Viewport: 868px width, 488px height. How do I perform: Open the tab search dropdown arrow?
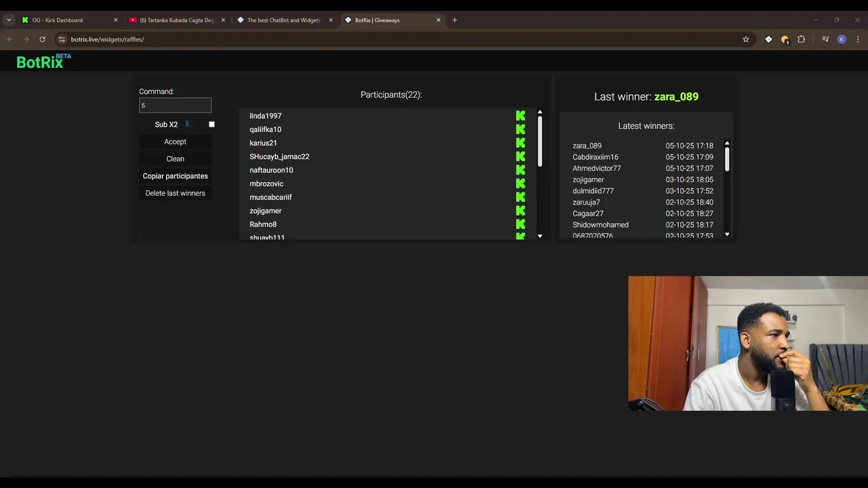pyautogui.click(x=9, y=20)
